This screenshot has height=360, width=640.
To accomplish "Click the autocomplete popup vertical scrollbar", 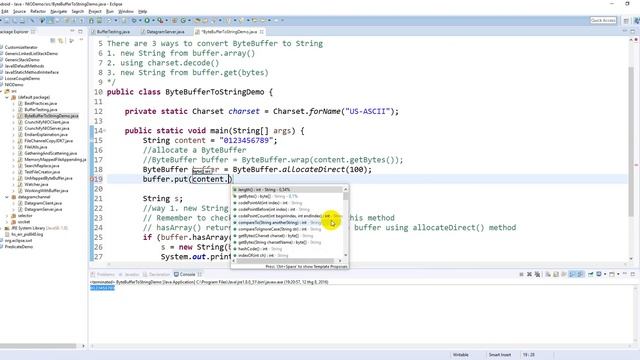I will click(346, 222).
